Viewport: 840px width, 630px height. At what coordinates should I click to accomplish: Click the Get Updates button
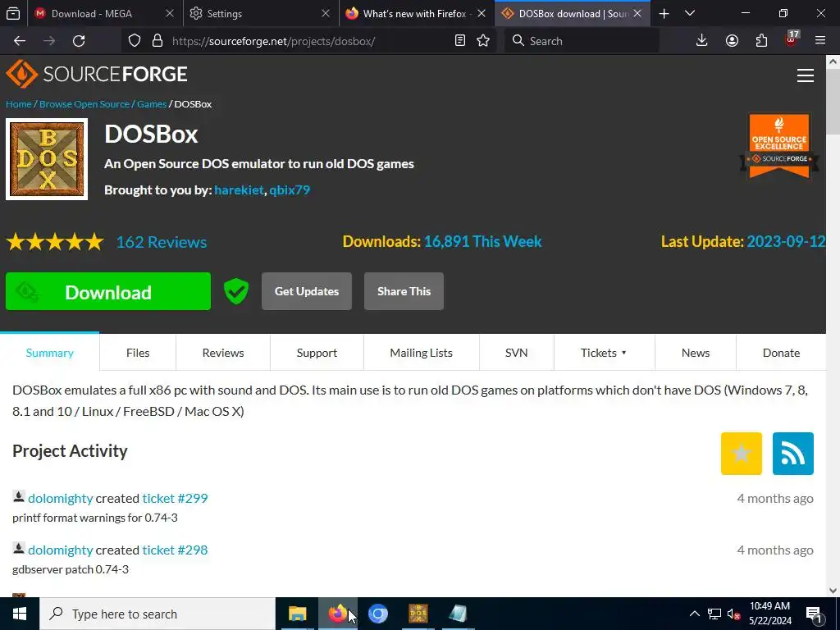[307, 291]
